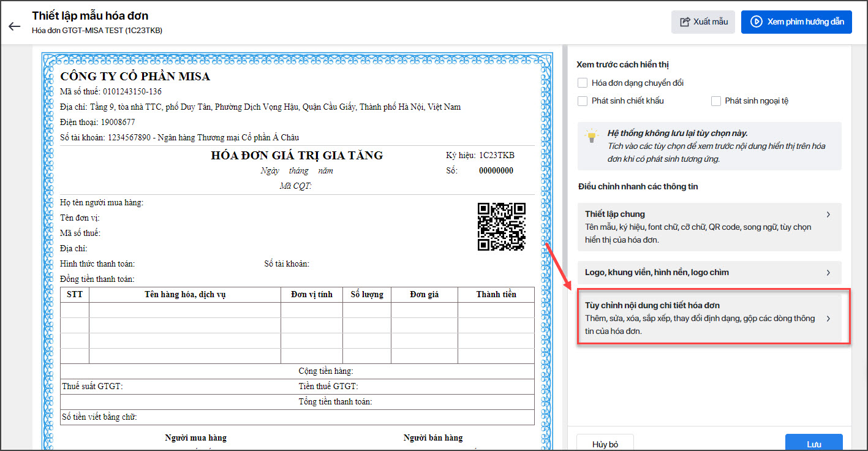Expand Tùy chỉnh nội dung chi tiết chevron
The image size is (868, 451).
(x=828, y=319)
